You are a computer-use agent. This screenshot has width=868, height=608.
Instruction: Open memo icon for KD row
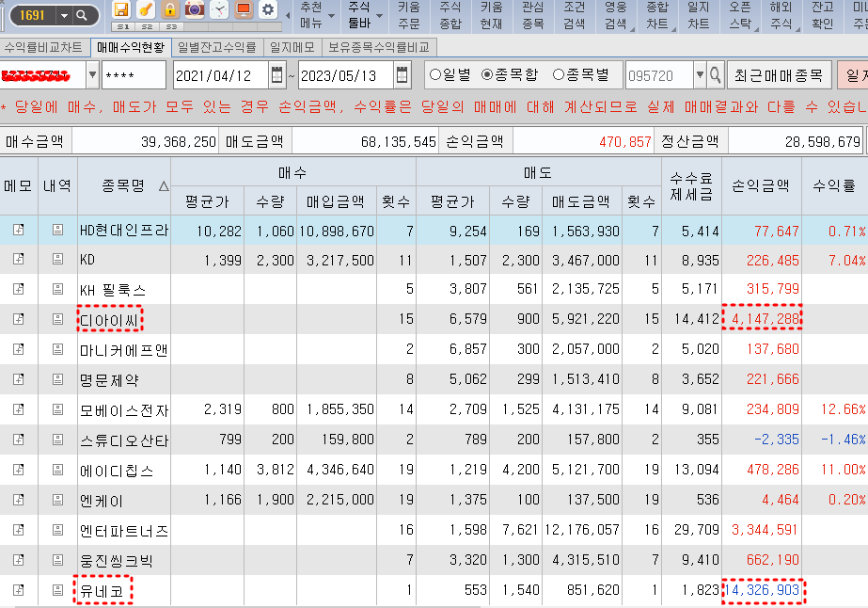coord(18,259)
